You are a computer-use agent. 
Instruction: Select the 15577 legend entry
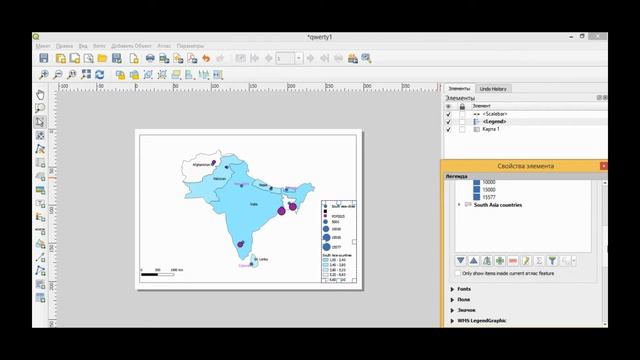(x=489, y=197)
